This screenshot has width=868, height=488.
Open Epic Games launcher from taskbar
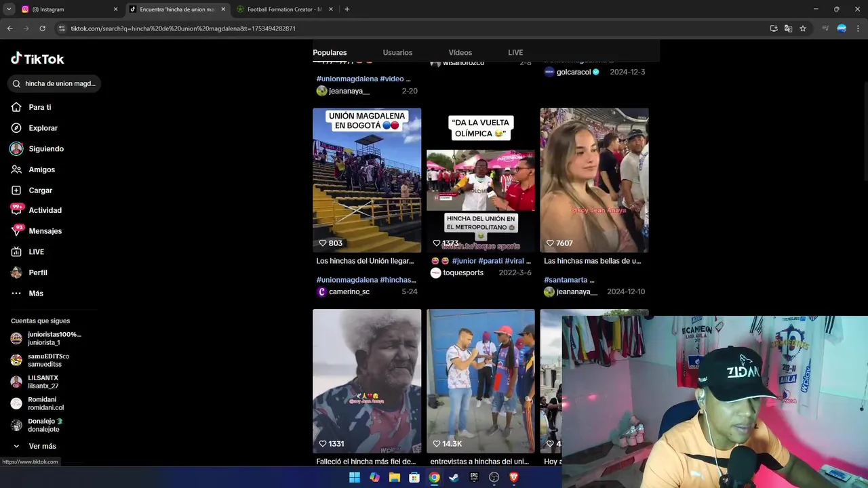pyautogui.click(x=474, y=477)
